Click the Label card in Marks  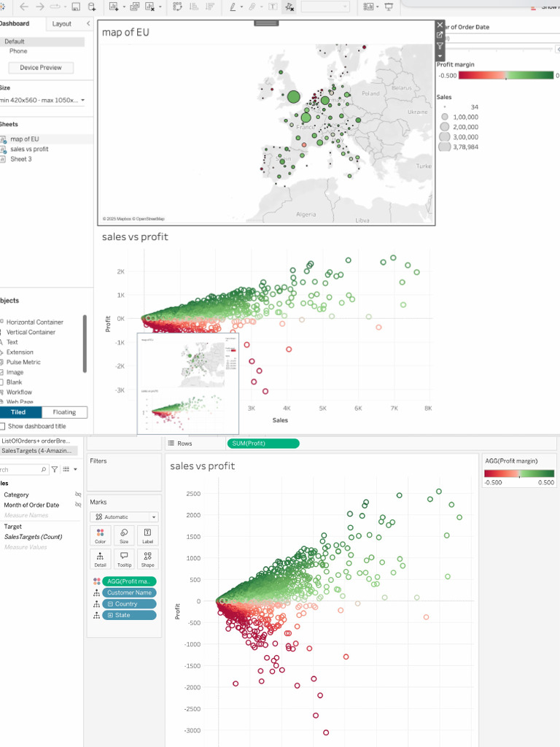click(x=147, y=535)
